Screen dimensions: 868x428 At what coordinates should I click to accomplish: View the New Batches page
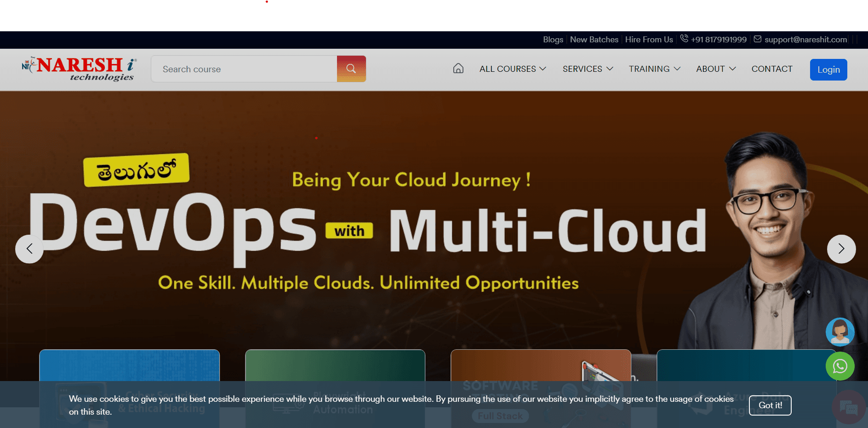click(x=594, y=40)
